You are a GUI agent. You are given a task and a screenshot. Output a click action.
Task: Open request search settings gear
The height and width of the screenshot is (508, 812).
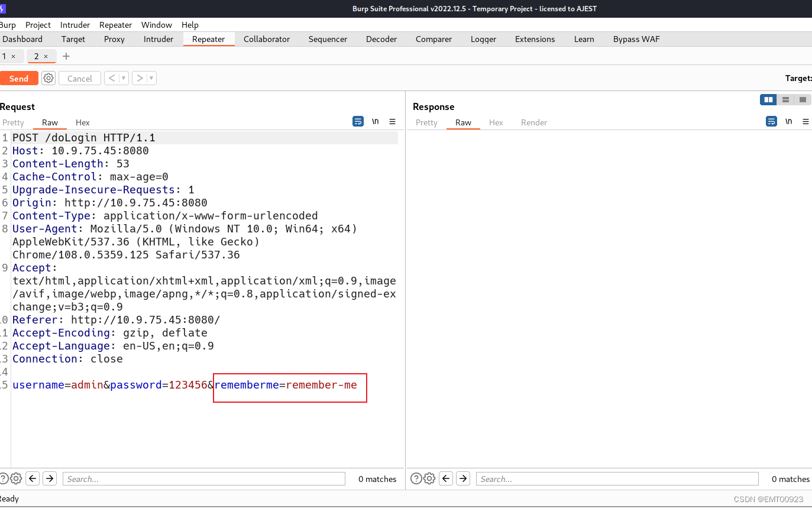click(x=16, y=478)
